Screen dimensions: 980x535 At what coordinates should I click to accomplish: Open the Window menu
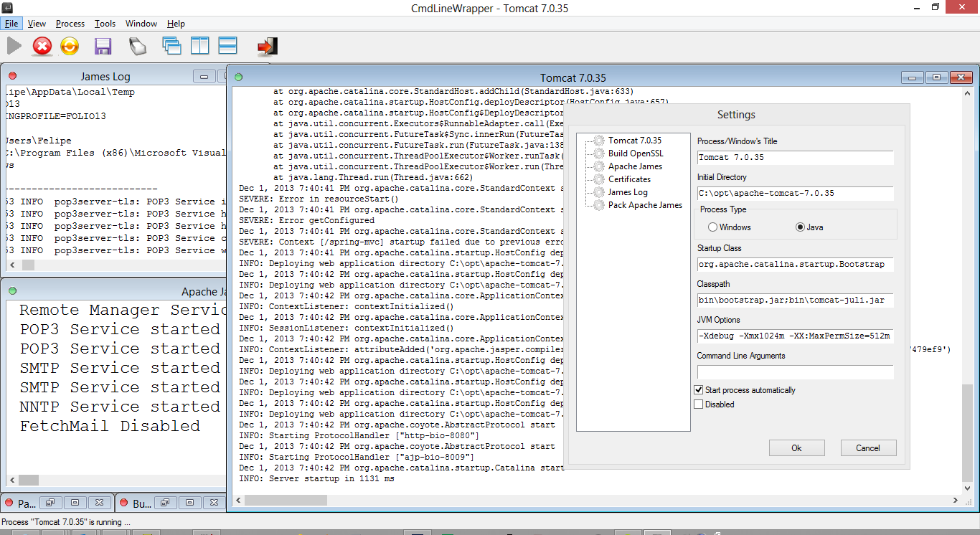tap(141, 24)
